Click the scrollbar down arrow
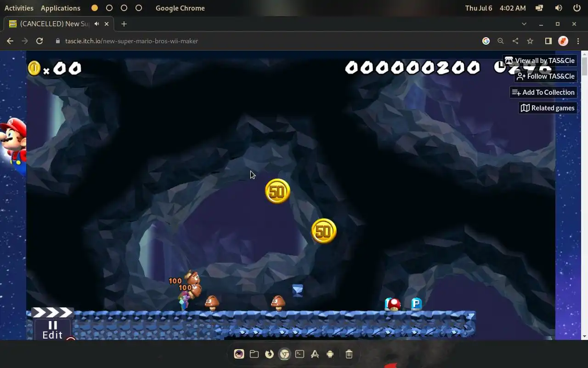Viewport: 588px width, 368px height. 584,336
